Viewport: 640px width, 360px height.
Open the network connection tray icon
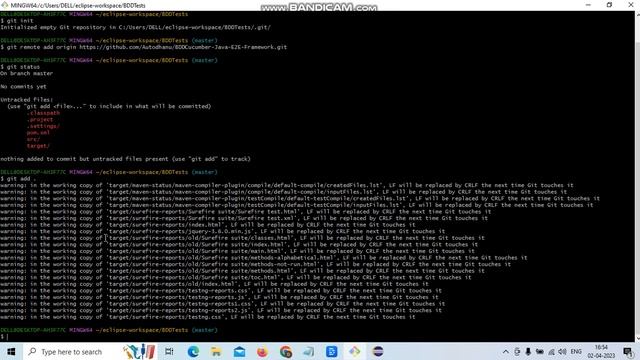pos(551,351)
